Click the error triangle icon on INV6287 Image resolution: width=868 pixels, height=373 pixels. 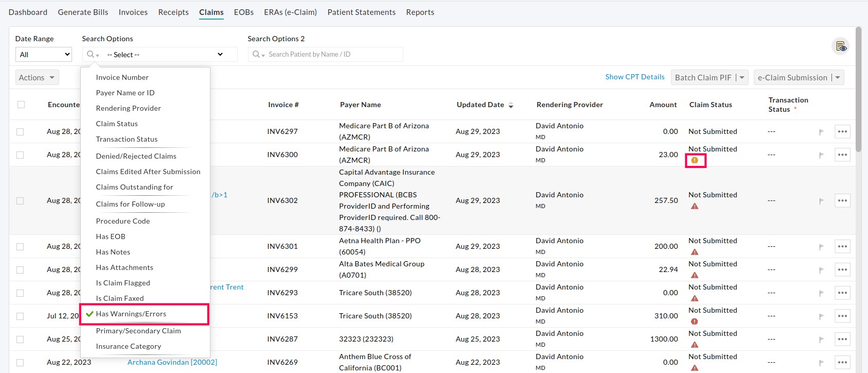coord(695,345)
